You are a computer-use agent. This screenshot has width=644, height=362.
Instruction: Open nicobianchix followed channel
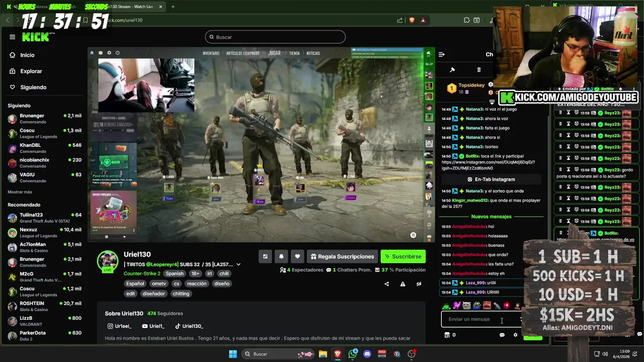coord(44,162)
